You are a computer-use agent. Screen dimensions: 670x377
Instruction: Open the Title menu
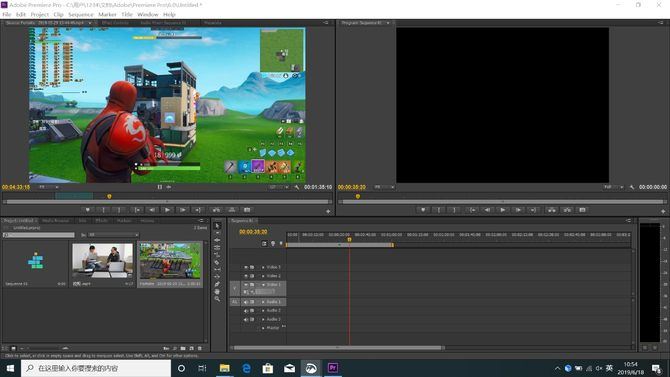point(127,14)
